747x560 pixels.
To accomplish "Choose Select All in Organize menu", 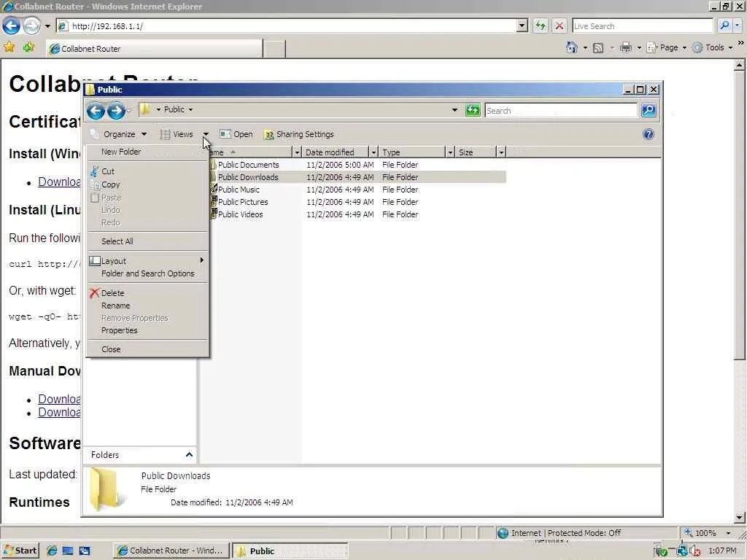I will 147,241.
